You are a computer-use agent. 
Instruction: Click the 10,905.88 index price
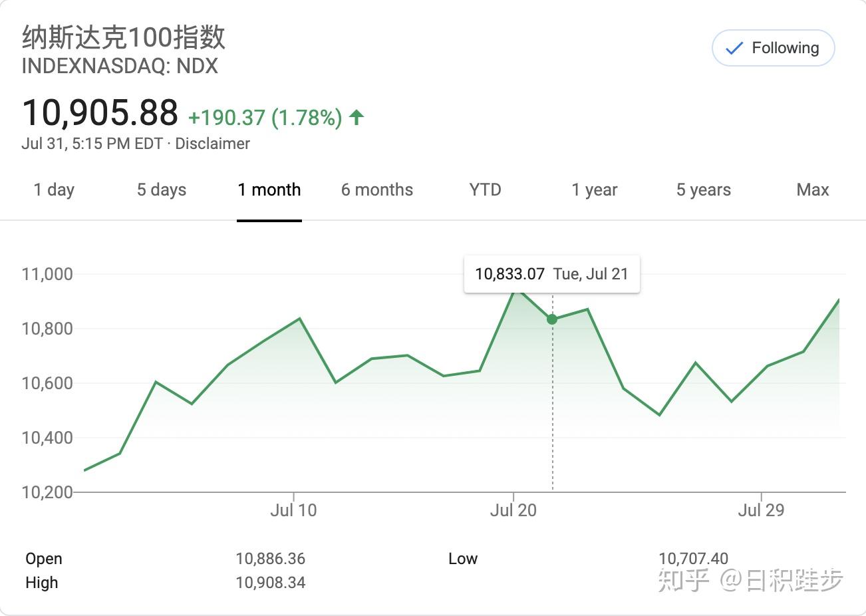click(100, 112)
